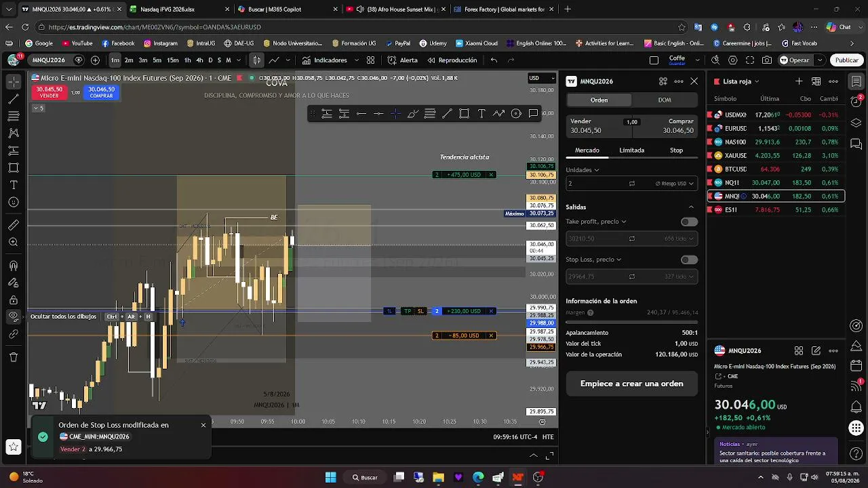868x488 pixels.
Task: Switch to the DOM tab
Action: click(665, 100)
